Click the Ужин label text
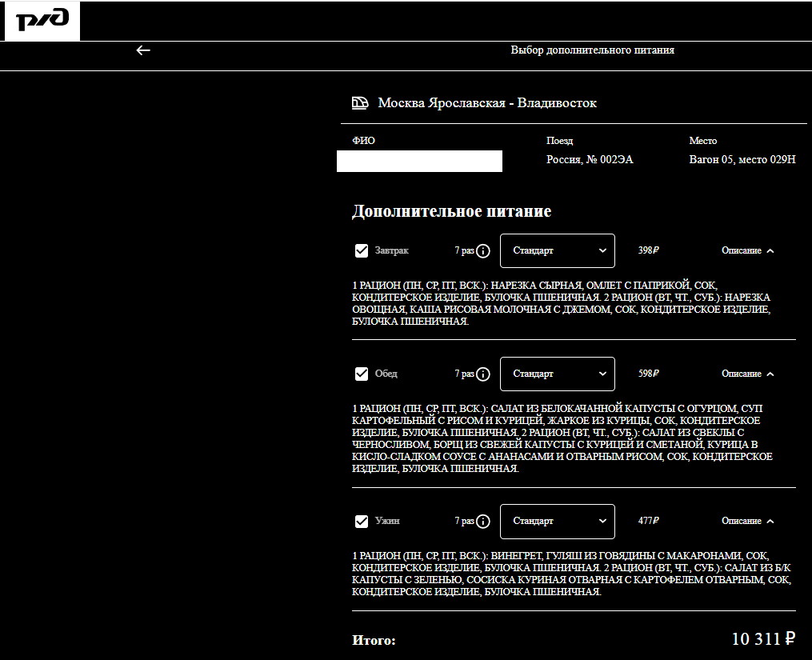Viewport: 812px width, 660px height. (387, 522)
